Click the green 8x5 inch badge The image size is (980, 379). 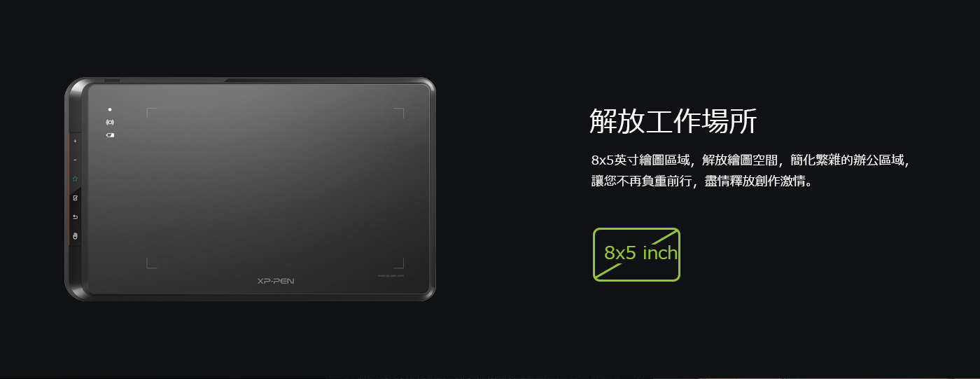(637, 254)
